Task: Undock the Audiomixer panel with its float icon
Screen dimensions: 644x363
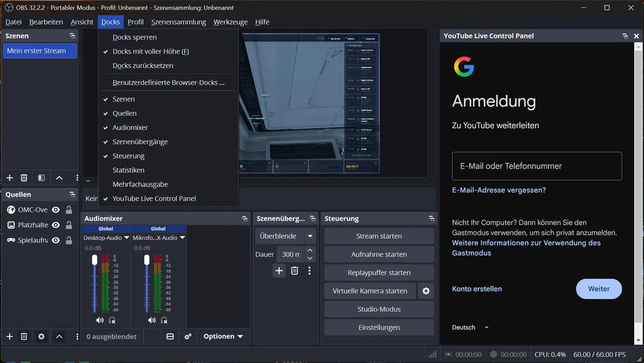Action: pos(245,219)
